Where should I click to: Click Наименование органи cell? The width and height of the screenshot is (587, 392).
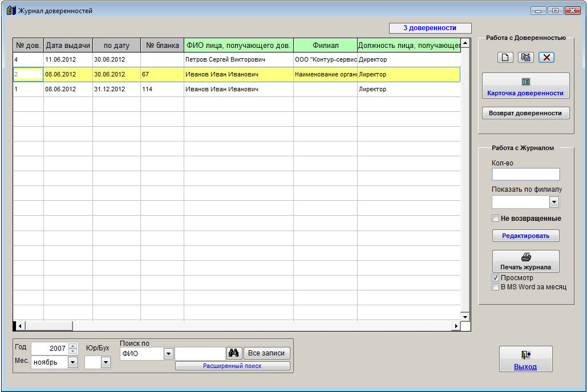point(325,74)
